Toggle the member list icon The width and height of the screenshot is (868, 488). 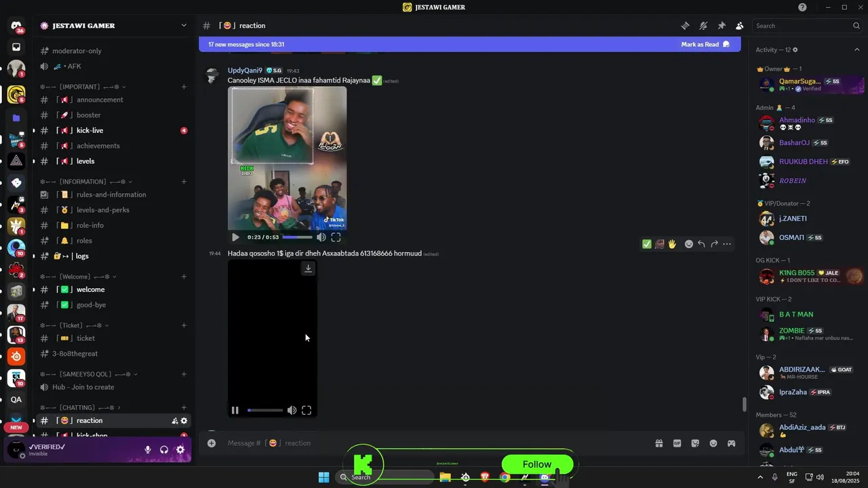(739, 26)
